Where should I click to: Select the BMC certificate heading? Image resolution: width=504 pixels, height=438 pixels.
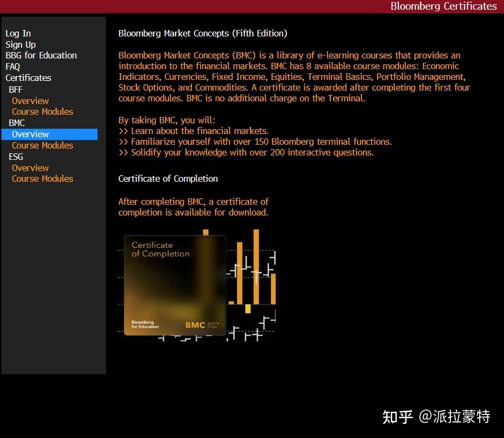17,123
